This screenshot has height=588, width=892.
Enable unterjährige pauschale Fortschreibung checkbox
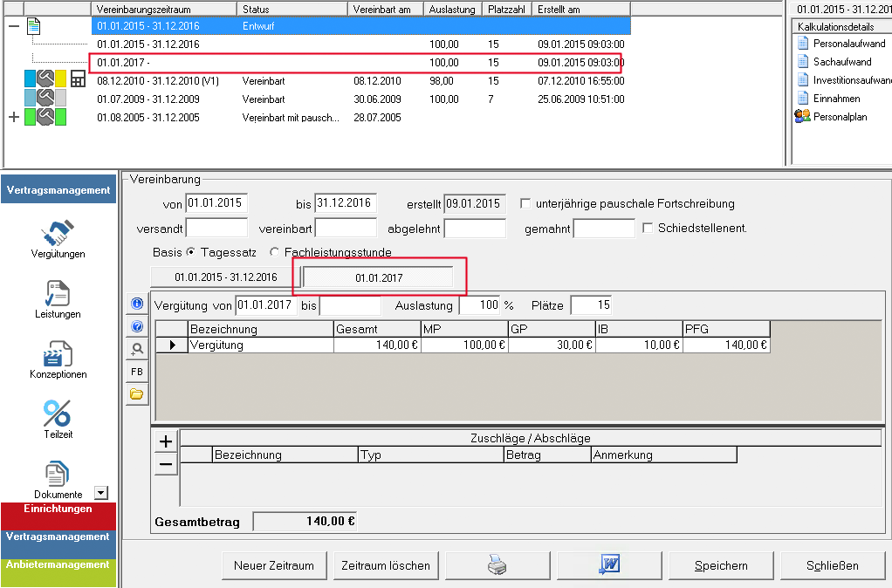click(525, 203)
